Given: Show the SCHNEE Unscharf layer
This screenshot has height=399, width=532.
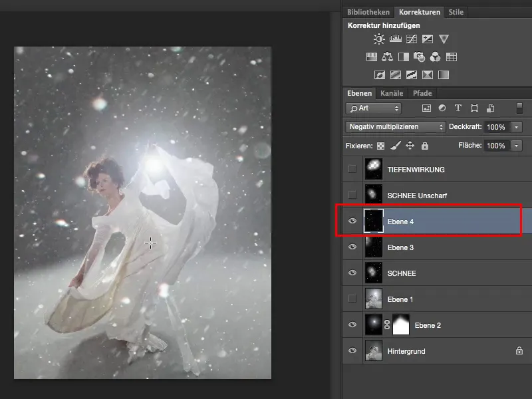Looking at the screenshot, I should [x=352, y=195].
